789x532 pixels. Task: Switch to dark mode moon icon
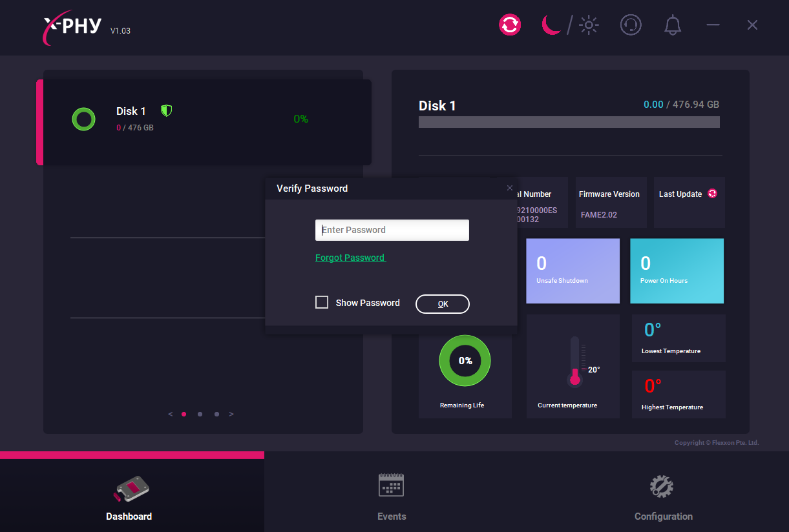551,25
